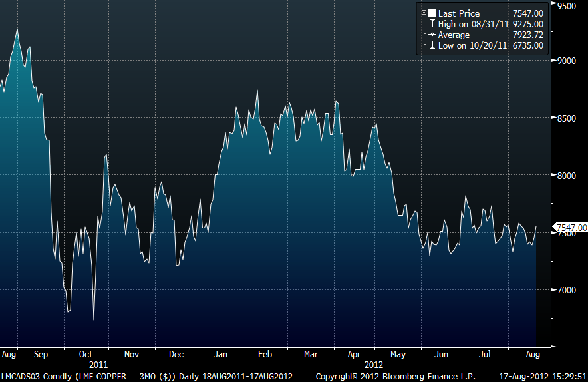Click the Average line marker icon in the legend

tap(432, 35)
